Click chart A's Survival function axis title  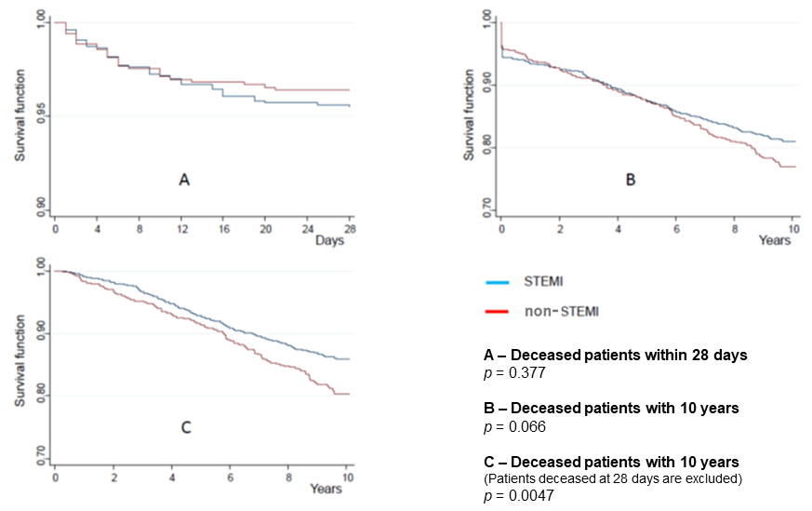18,114
